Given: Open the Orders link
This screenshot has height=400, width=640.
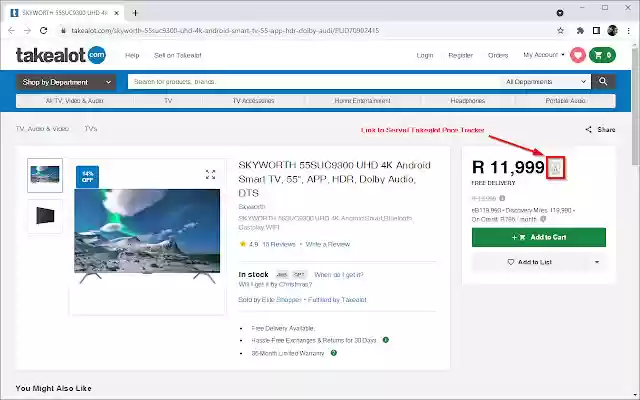Looking at the screenshot, I should pyautogui.click(x=498, y=56).
